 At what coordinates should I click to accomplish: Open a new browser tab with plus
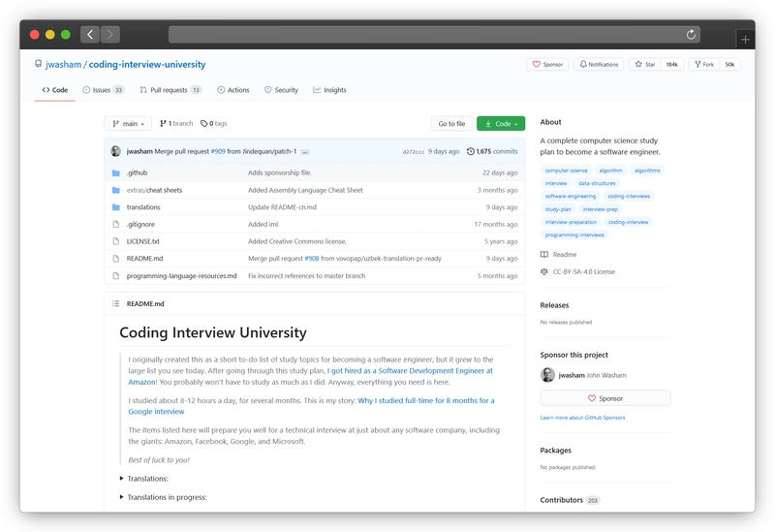pyautogui.click(x=745, y=39)
